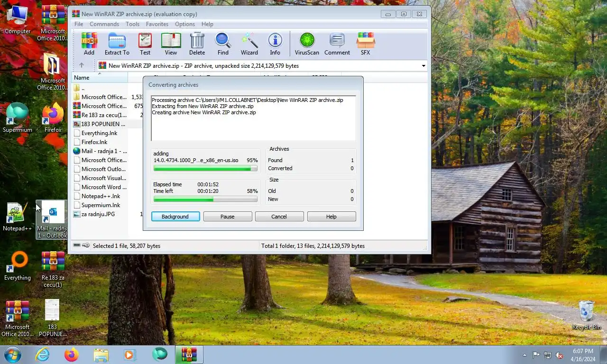The image size is (607, 364).
Task: Select the Firefox desktop shortcut
Action: click(53, 118)
